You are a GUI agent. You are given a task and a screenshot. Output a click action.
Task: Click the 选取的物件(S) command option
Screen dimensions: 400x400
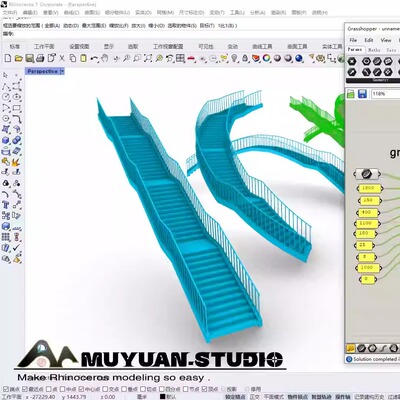pyautogui.click(x=182, y=25)
